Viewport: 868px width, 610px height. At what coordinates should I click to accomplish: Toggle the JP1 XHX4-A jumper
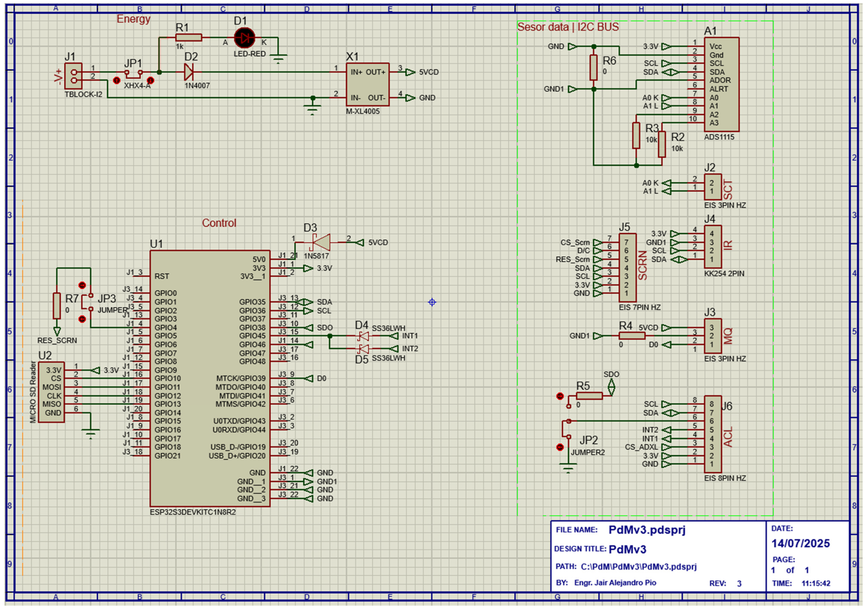click(x=133, y=73)
